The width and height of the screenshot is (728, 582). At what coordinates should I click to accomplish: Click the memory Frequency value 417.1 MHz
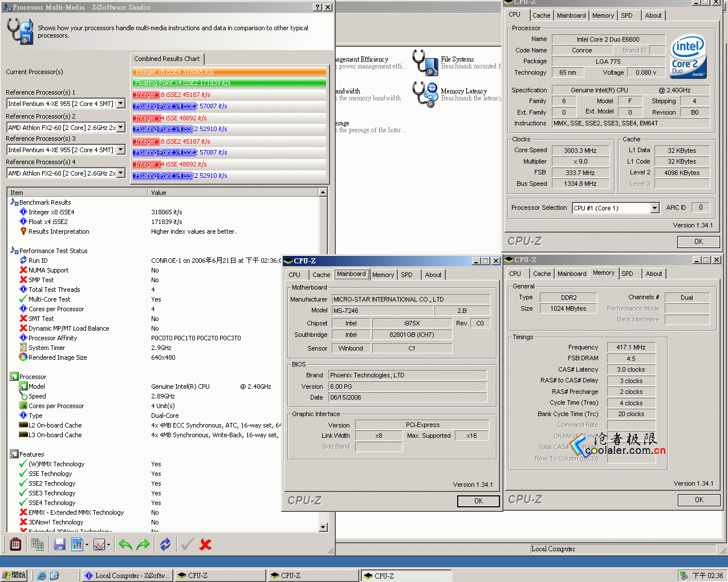pyautogui.click(x=631, y=347)
